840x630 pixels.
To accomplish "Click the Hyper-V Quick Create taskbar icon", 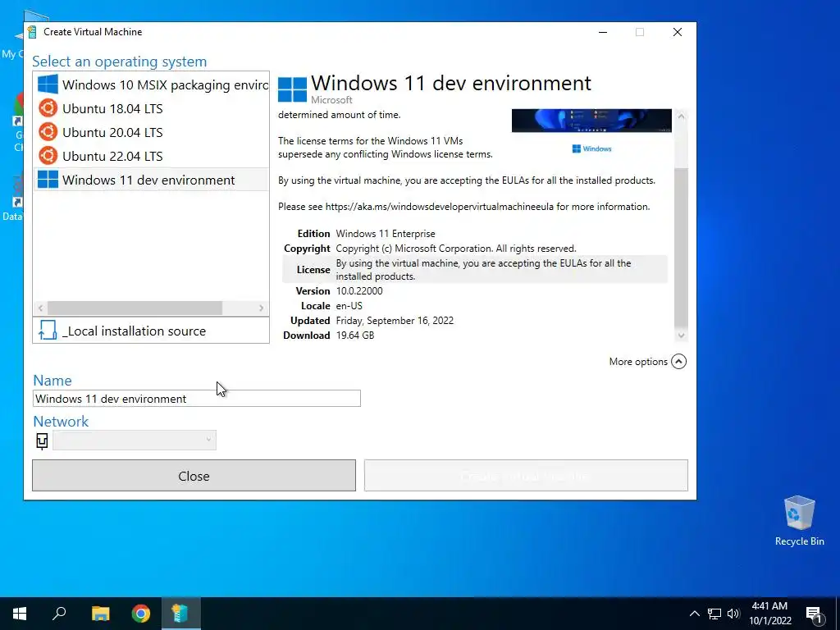I will [x=180, y=614].
